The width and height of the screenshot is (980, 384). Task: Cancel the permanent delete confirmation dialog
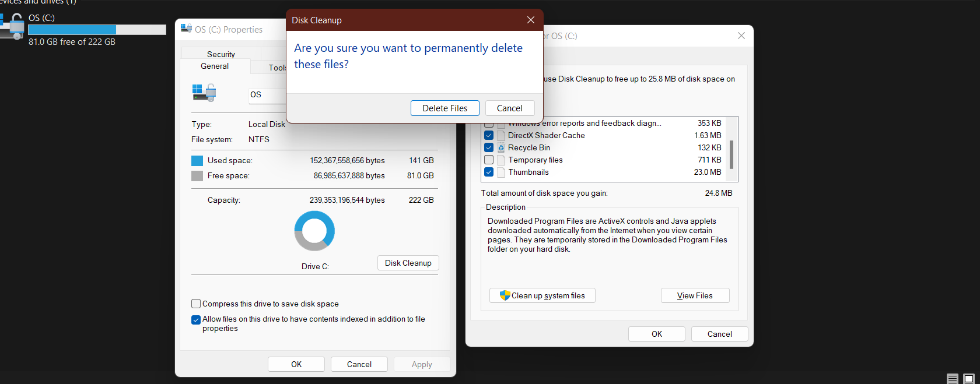click(x=509, y=108)
